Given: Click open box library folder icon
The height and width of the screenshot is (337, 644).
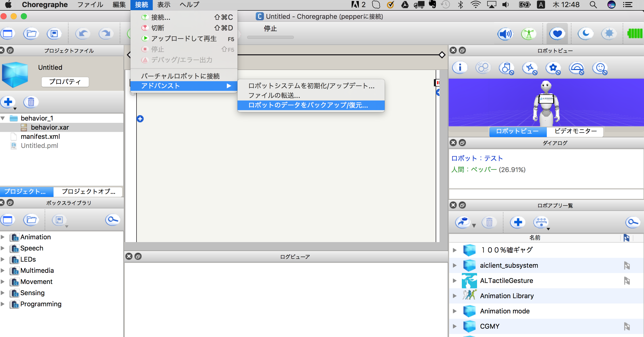Looking at the screenshot, I should (31, 220).
